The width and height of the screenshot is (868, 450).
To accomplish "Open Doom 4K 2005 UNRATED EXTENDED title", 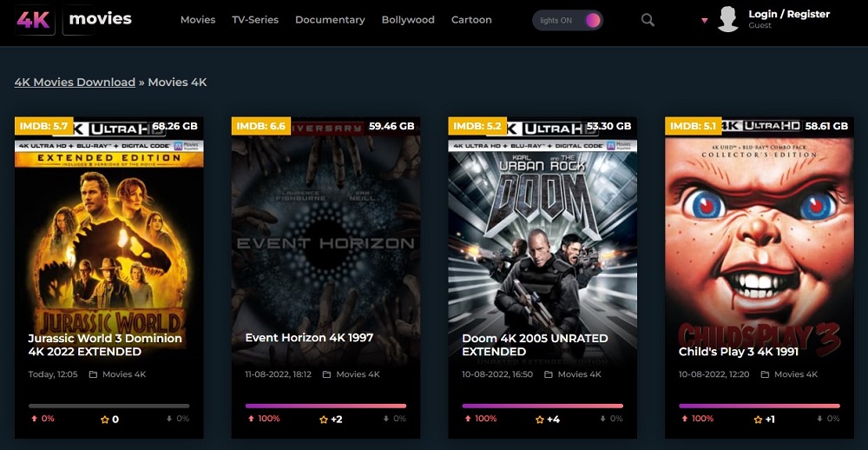I will tap(535, 345).
